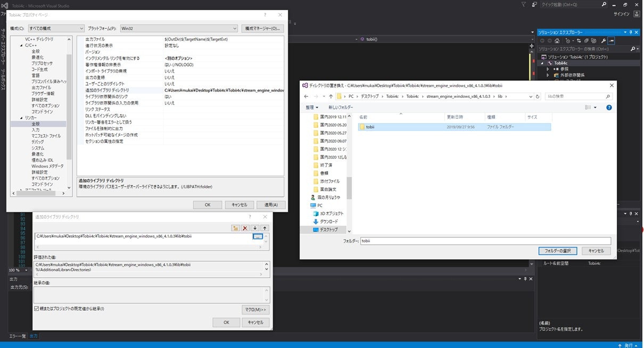Click the libの検索 search field
The width and height of the screenshot is (644, 348).
pyautogui.click(x=577, y=96)
